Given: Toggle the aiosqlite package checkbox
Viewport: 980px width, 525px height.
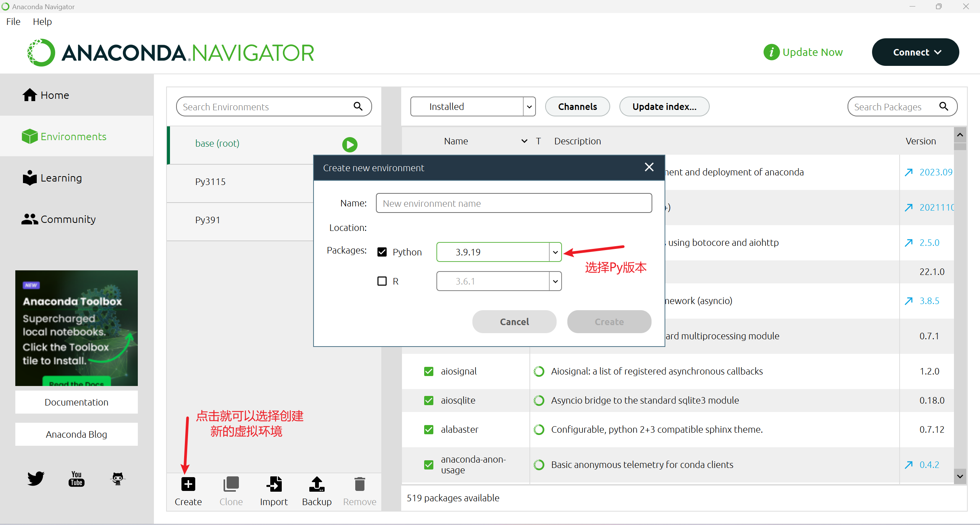Looking at the screenshot, I should click(x=429, y=401).
